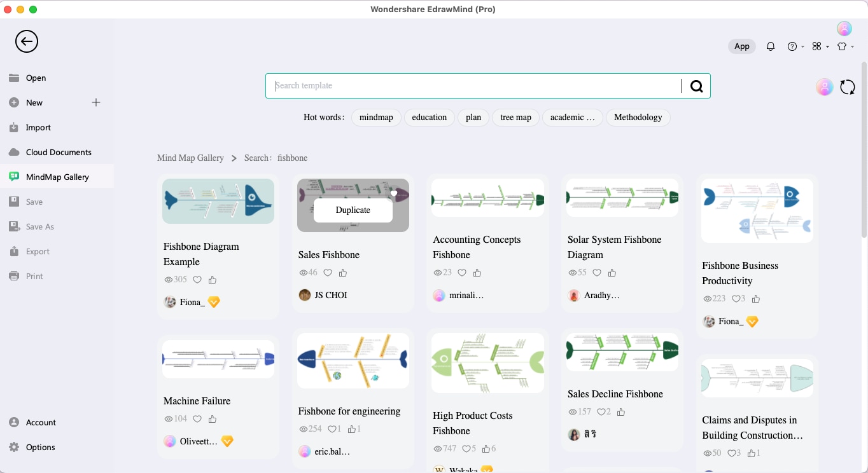This screenshot has width=868, height=473.
Task: Click the 'Search template' input field
Action: (474, 86)
